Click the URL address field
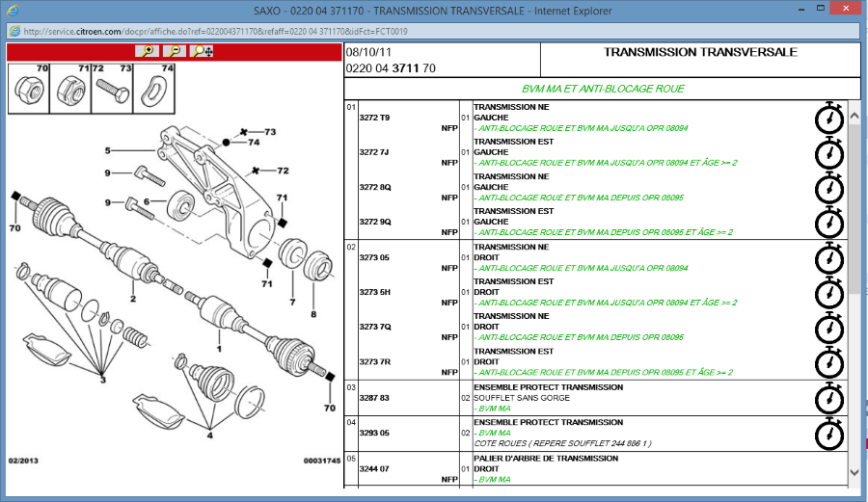The height and width of the screenshot is (502, 868). pyautogui.click(x=432, y=32)
